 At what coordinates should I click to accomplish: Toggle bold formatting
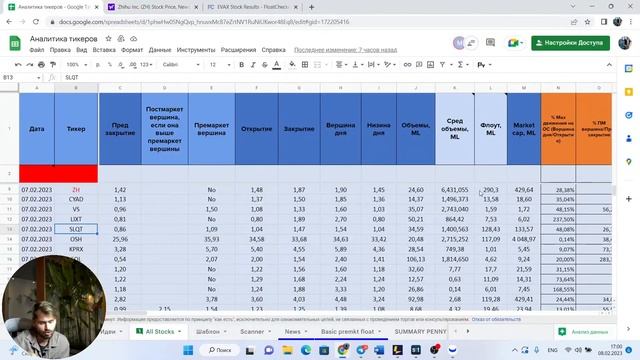click(x=241, y=64)
